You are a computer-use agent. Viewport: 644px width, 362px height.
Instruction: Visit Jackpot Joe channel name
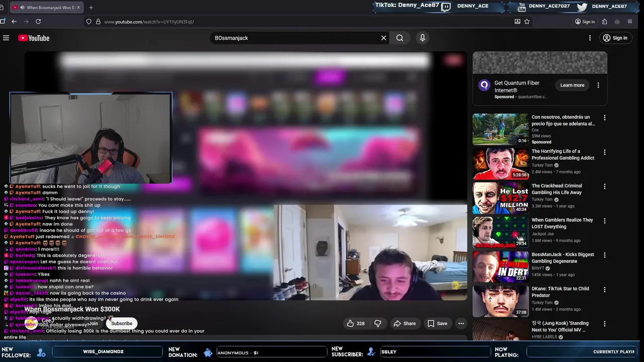coord(543,234)
